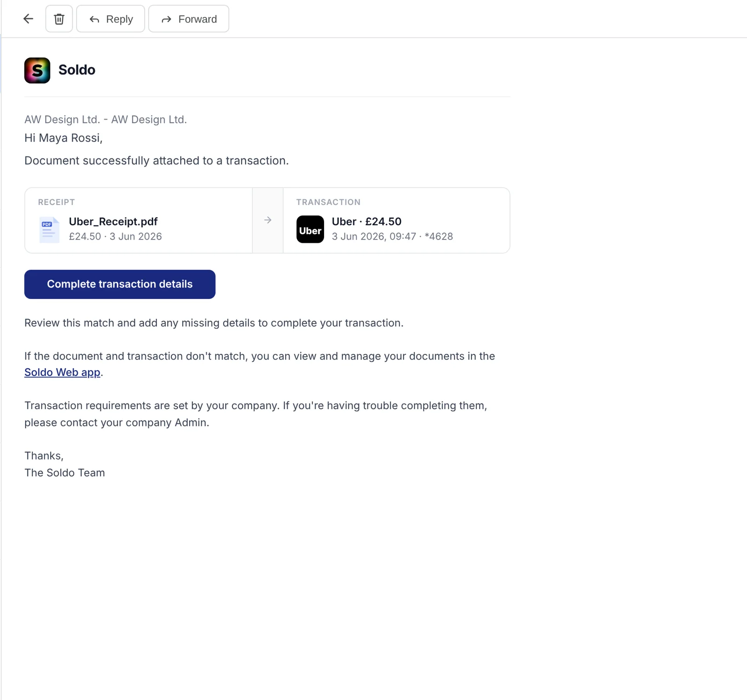Click Complete transaction details button
The width and height of the screenshot is (747, 700).
[120, 284]
